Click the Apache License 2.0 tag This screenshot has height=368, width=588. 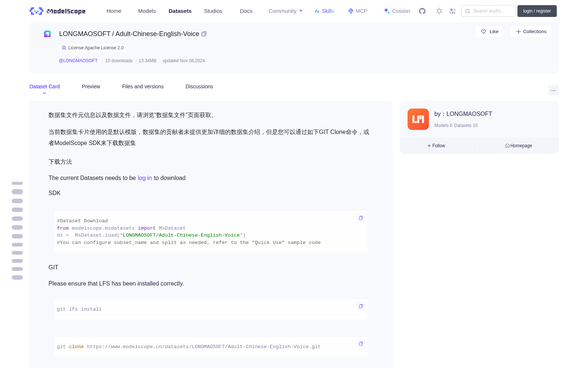pos(92,48)
